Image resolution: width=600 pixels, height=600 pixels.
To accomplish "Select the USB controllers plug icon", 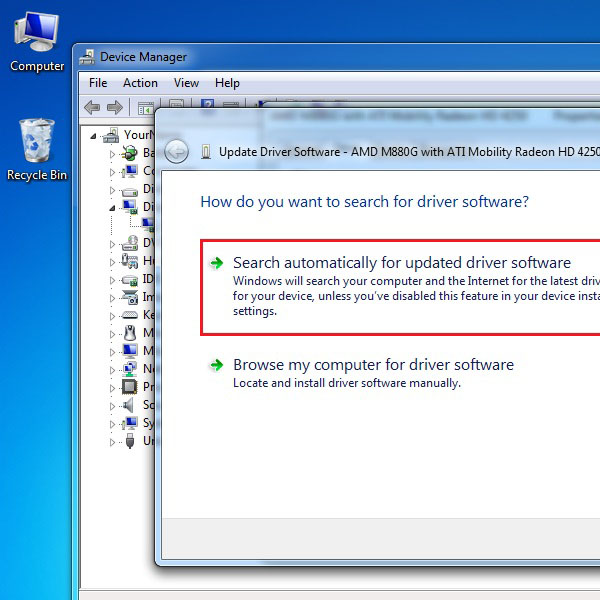I will click(130, 441).
